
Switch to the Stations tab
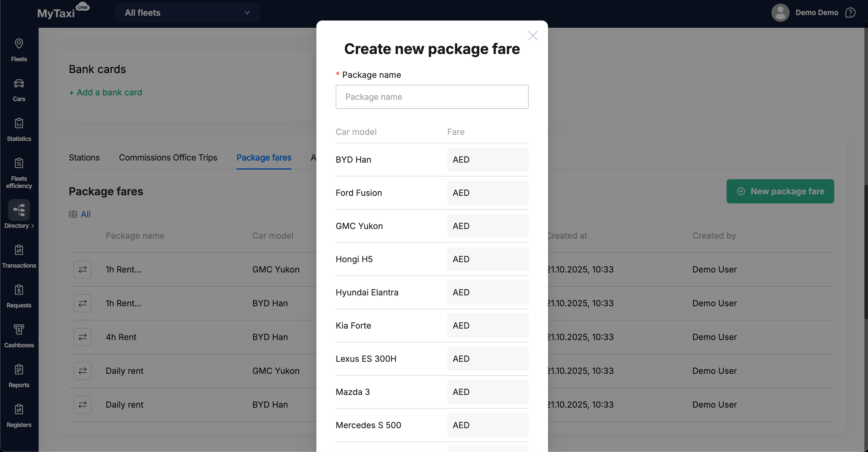pyautogui.click(x=84, y=158)
